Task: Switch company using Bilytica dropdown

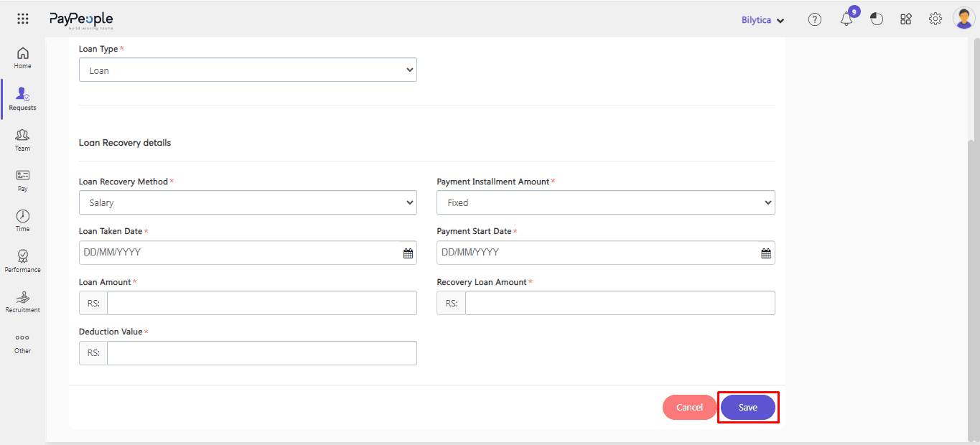Action: click(x=762, y=20)
